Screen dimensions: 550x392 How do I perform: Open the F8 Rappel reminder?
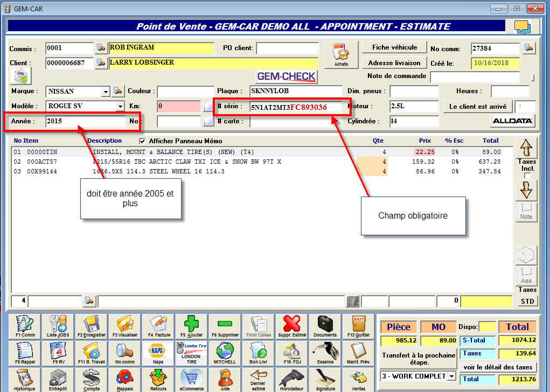(25, 353)
